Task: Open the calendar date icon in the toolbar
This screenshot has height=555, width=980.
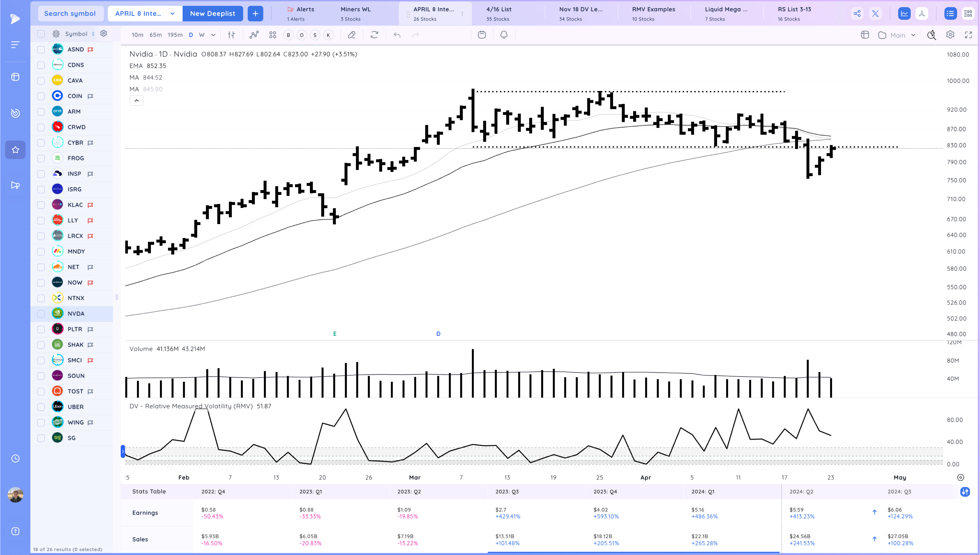Action: [482, 35]
